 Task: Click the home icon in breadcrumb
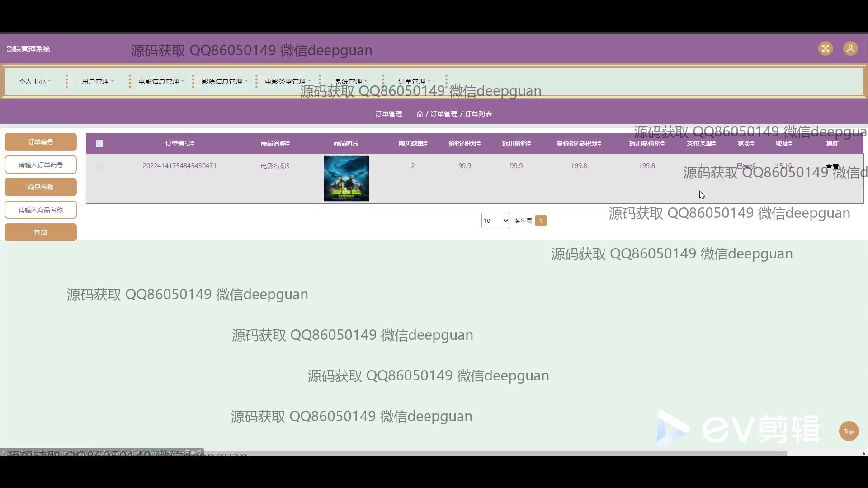point(420,114)
